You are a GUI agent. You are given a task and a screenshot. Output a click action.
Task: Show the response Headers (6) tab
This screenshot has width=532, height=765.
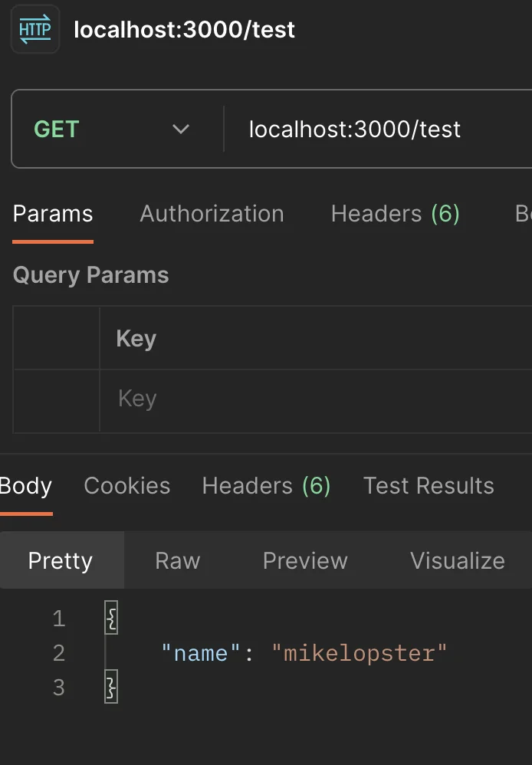click(267, 486)
